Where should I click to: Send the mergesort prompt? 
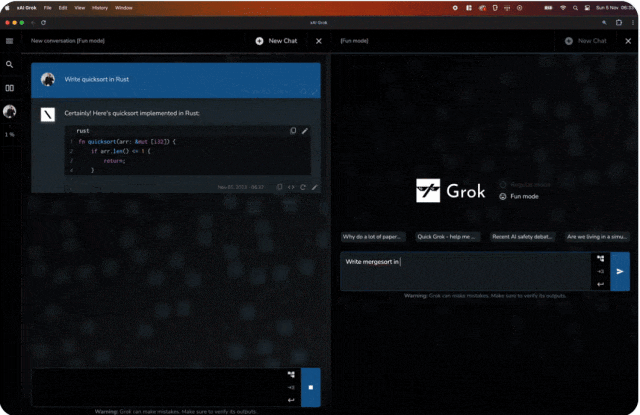(620, 271)
